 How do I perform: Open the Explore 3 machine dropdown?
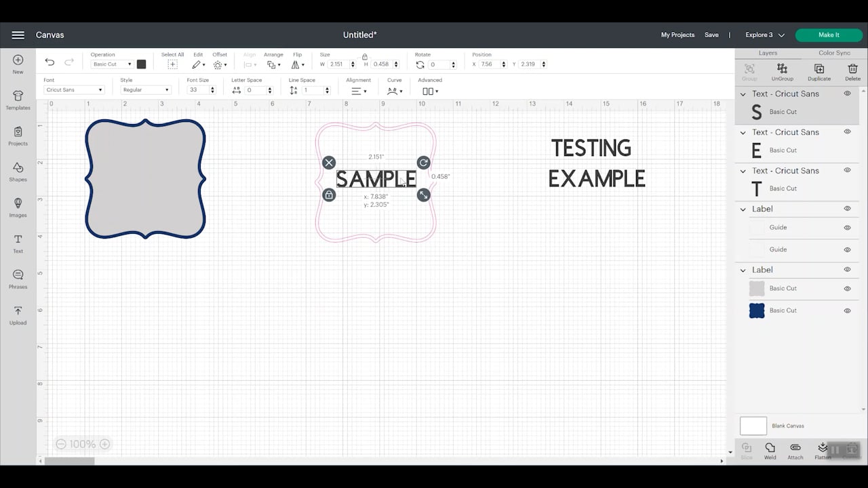[765, 35]
